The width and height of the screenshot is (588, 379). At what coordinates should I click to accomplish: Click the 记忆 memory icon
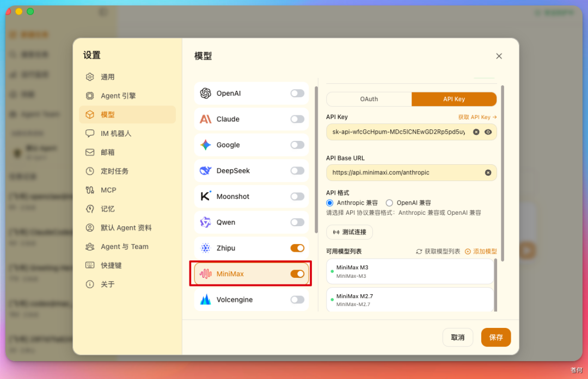click(x=90, y=209)
